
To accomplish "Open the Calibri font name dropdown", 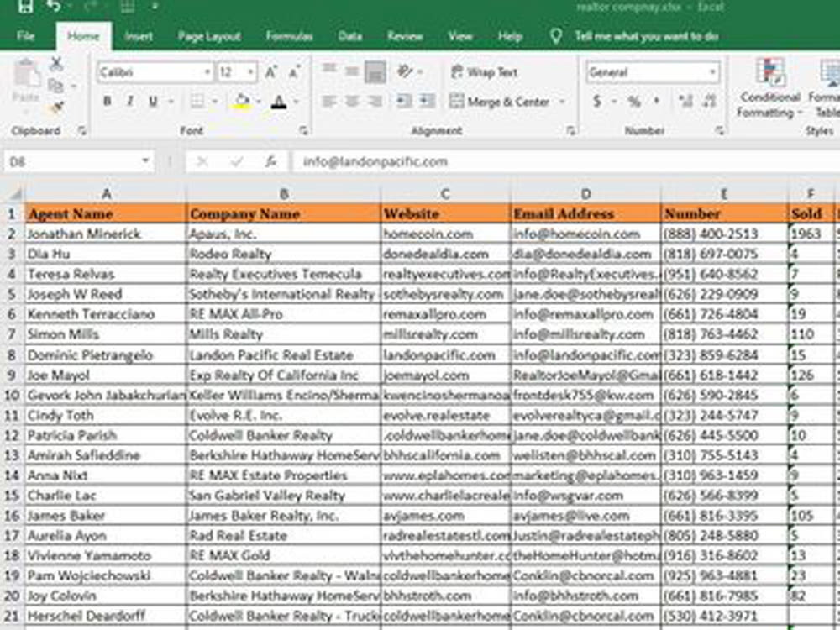I will 207,72.
